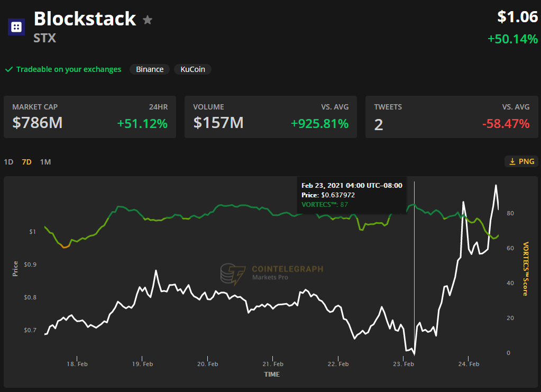Image resolution: width=541 pixels, height=392 pixels.
Task: Click the $1 price axis label
Action: (32, 232)
